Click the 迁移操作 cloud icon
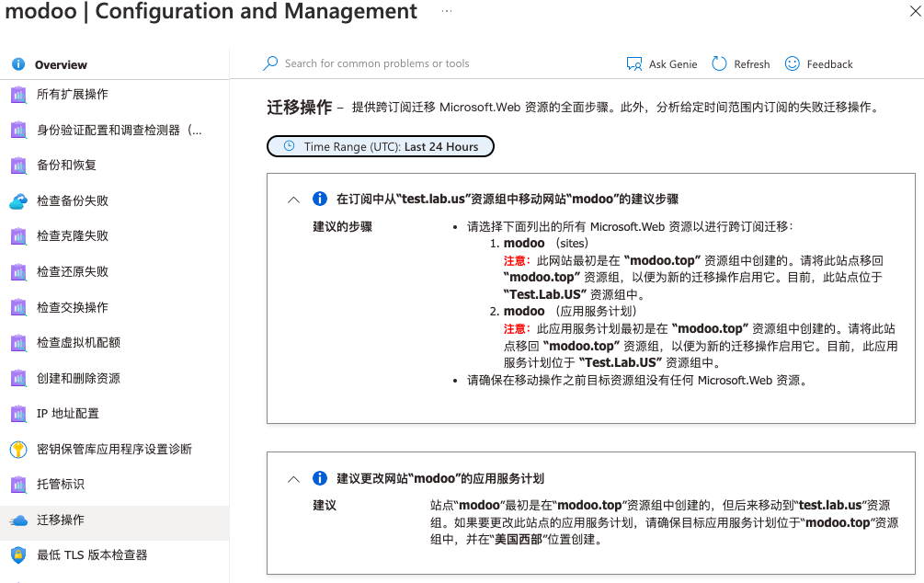Image resolution: width=924 pixels, height=583 pixels. click(18, 520)
